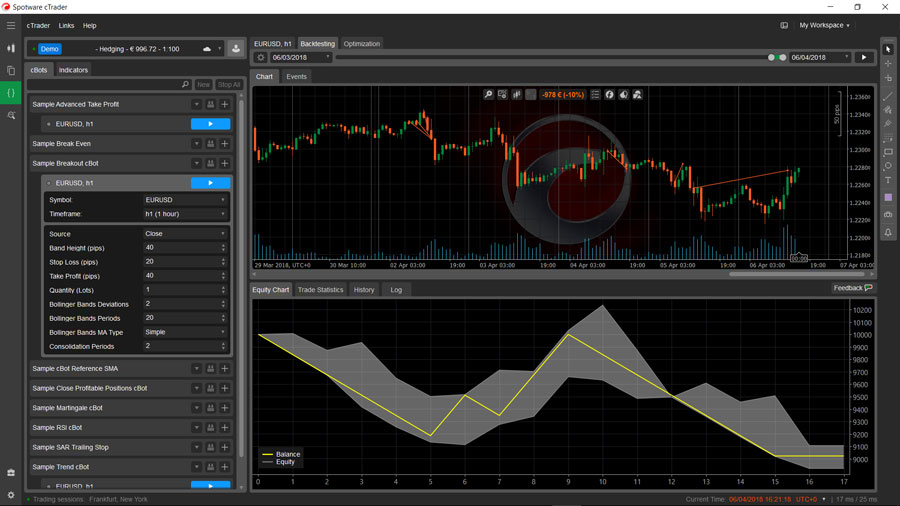
Task: Open the backtest end date 06/04/2018 picker
Action: click(x=819, y=57)
